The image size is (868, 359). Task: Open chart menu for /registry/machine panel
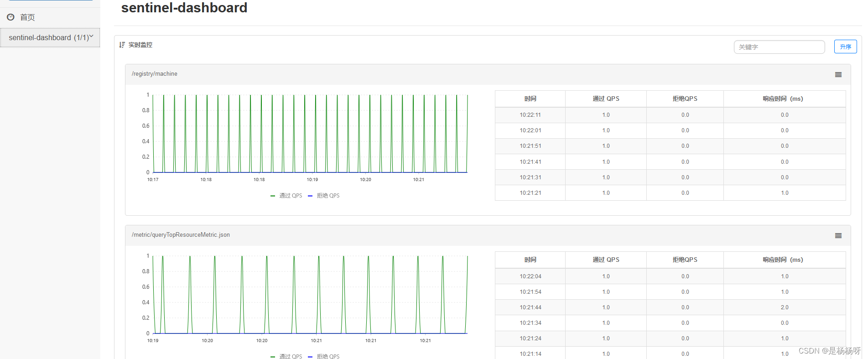[838, 75]
